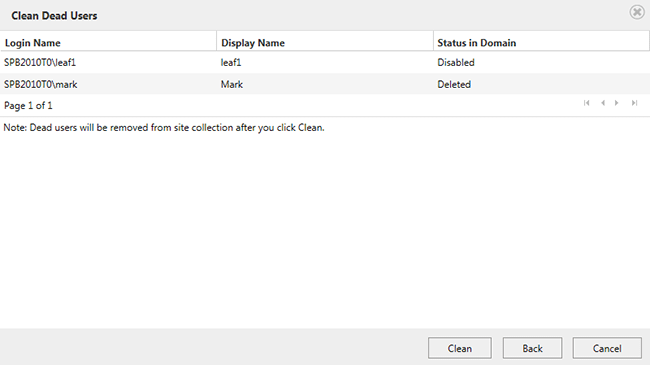Select the Deleted status cell
The width and height of the screenshot is (650, 365).
(454, 84)
